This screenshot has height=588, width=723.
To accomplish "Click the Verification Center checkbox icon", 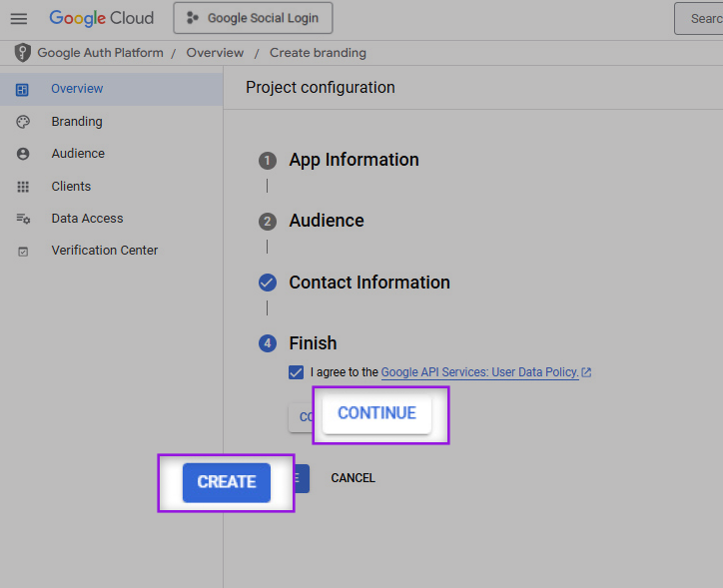I will click(x=23, y=252).
